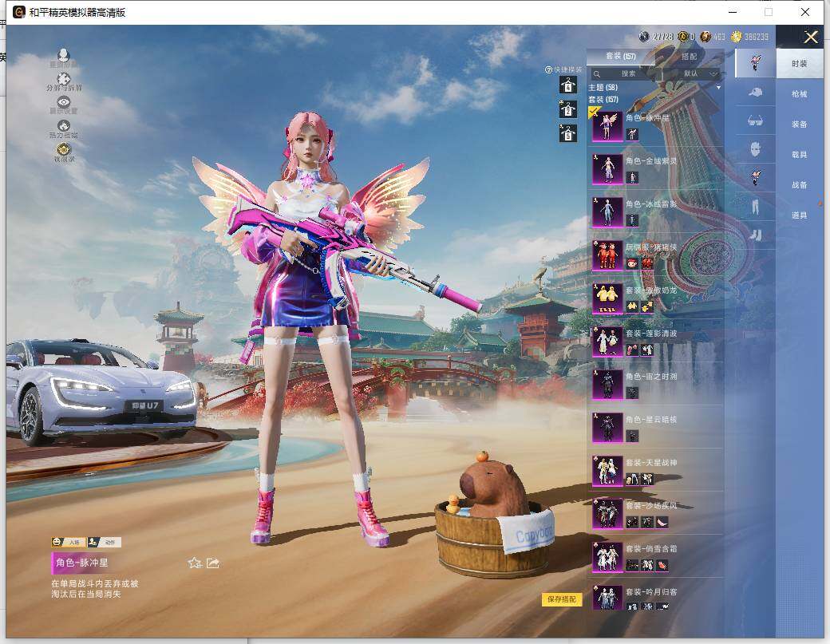The width and height of the screenshot is (830, 644).
Task: Switch to the 人物 emote toggle
Action: click(69, 542)
